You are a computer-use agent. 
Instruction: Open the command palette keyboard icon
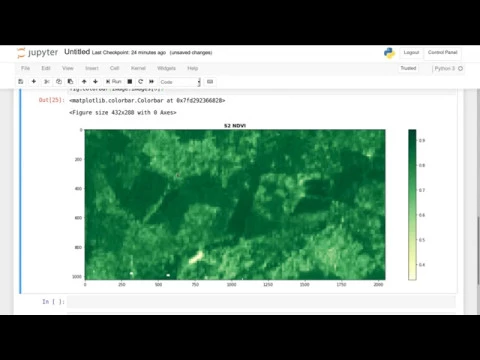[210, 81]
